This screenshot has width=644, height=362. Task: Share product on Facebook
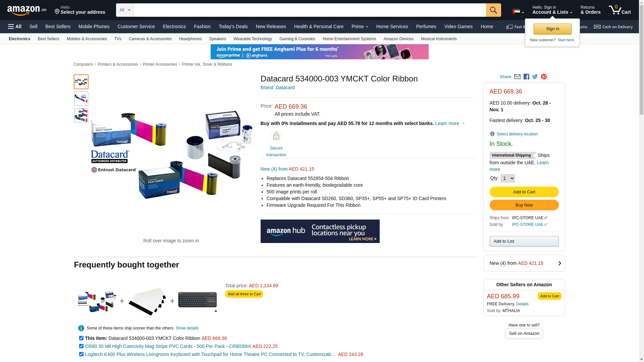526,77
